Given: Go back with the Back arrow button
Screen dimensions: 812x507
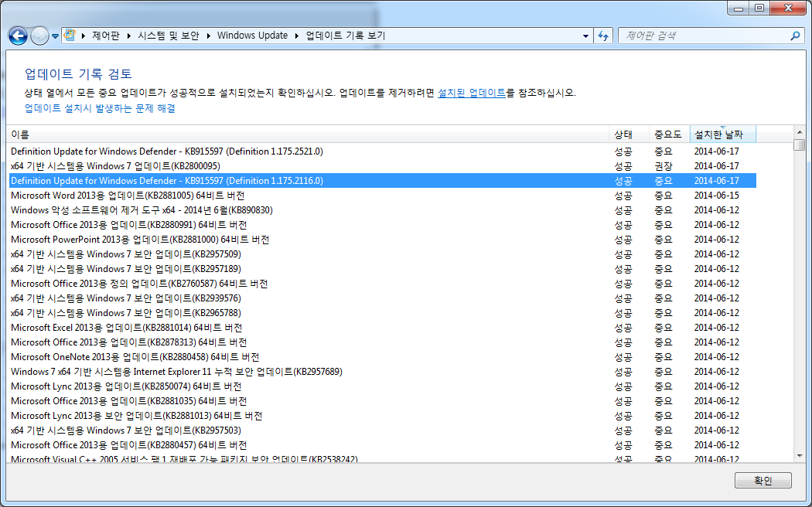Looking at the screenshot, I should point(18,36).
